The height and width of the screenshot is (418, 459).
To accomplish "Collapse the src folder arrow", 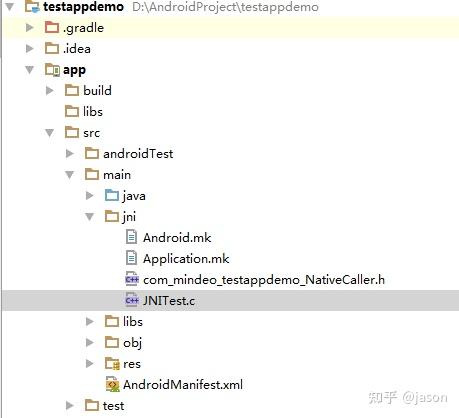I will [49, 133].
